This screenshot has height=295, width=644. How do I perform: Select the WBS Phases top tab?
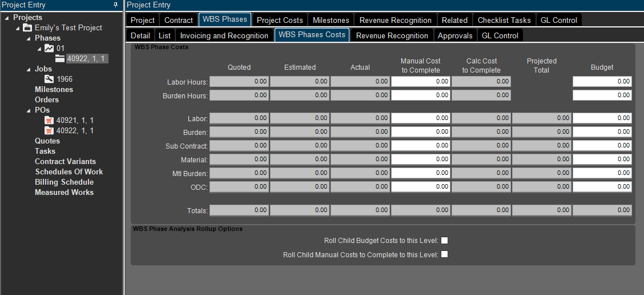(x=225, y=19)
